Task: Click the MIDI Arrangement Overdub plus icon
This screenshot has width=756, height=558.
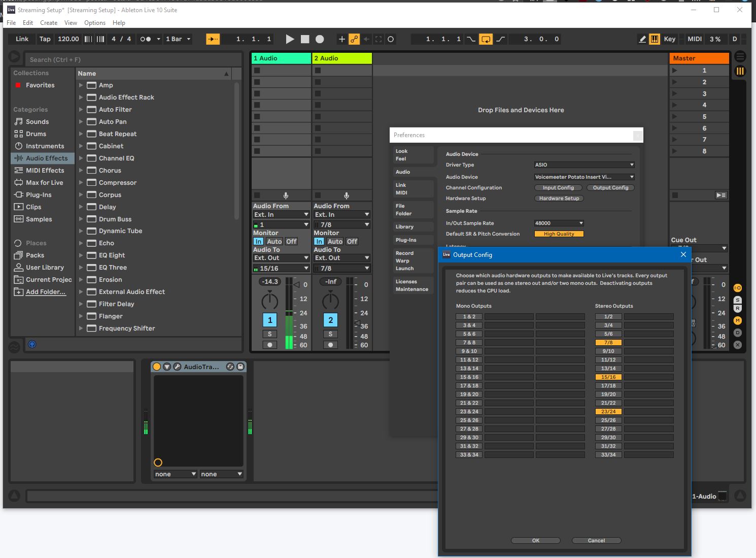Action: 341,39
